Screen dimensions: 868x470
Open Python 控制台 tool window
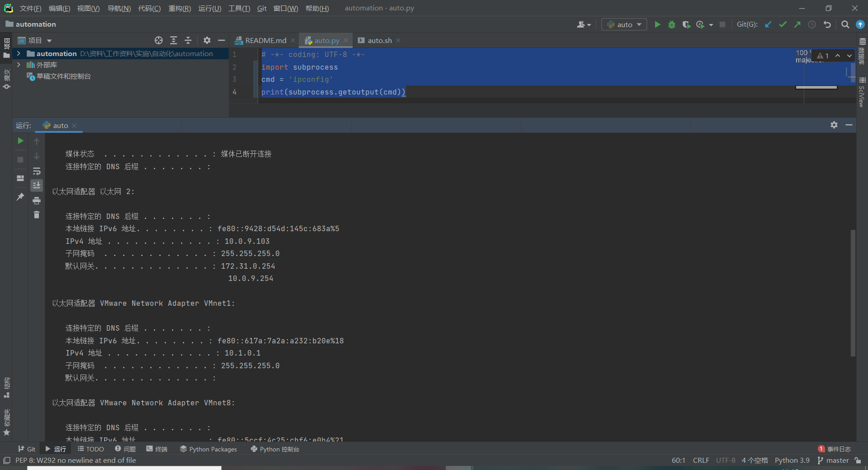[275, 449]
